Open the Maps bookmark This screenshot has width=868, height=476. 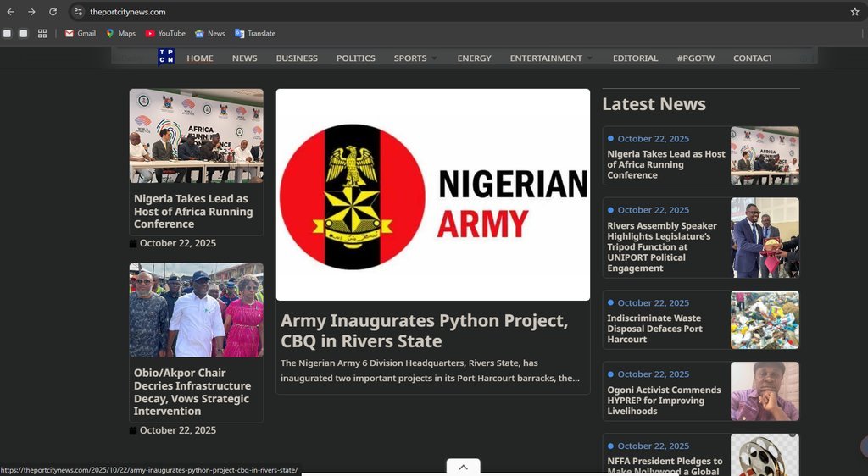tap(120, 34)
